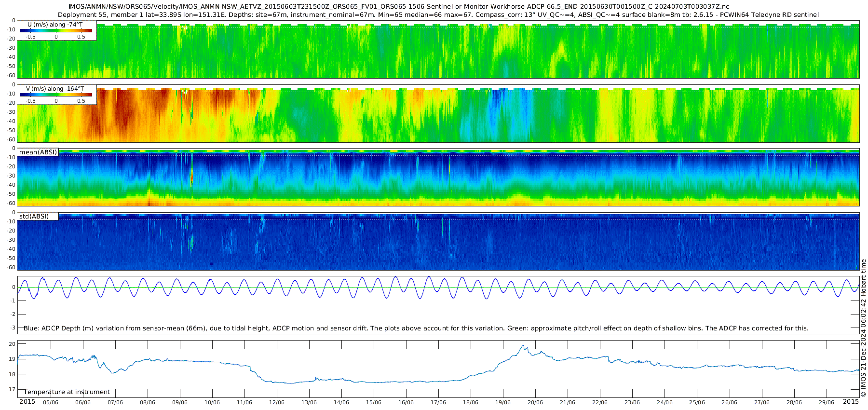
Task: Select the std(ABSI) panel label
Action: 34,217
